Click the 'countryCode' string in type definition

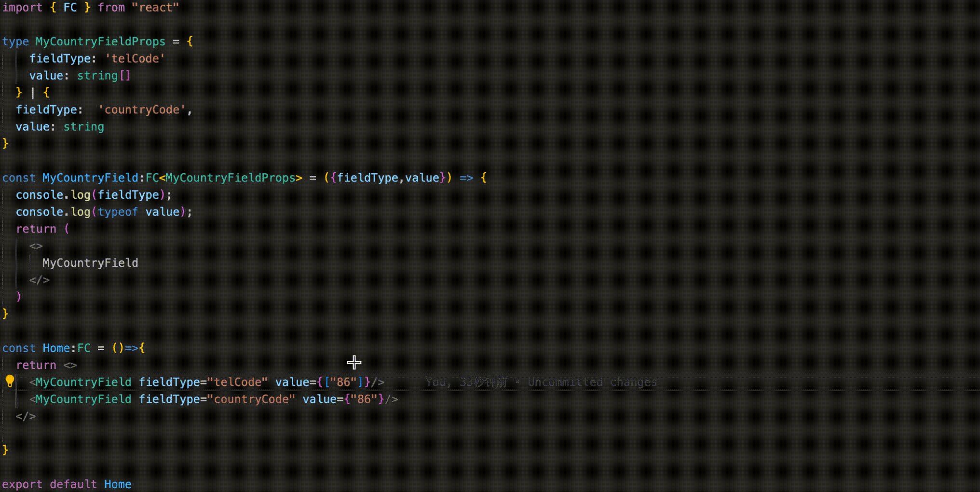[x=142, y=110]
